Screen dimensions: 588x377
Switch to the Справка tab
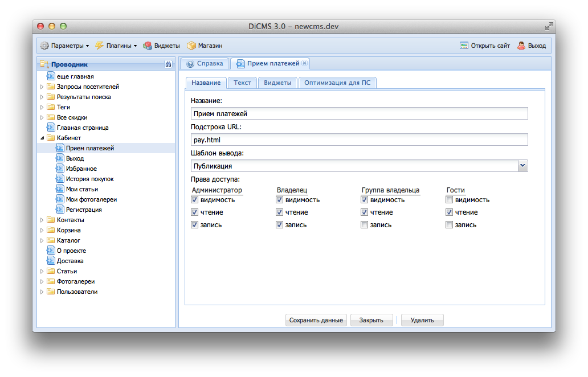[205, 64]
